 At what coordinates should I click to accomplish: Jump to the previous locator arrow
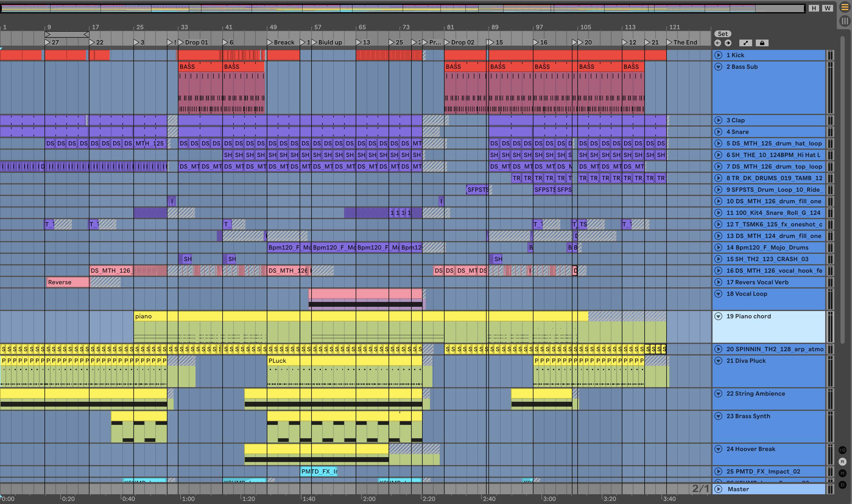pos(717,43)
